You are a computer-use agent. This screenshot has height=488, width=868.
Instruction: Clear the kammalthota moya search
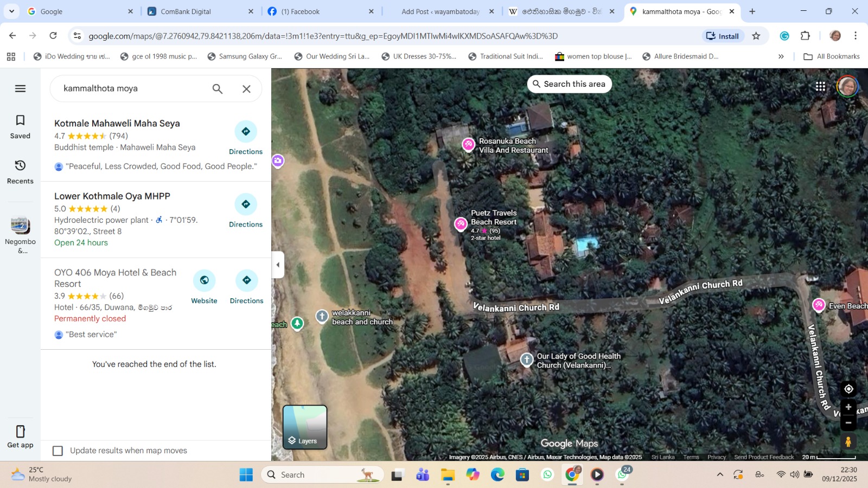coord(246,89)
